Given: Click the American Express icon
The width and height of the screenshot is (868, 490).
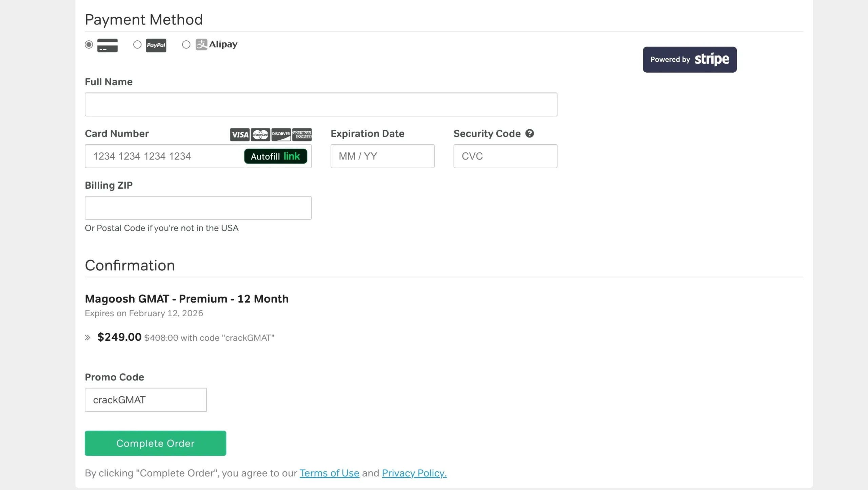Looking at the screenshot, I should pyautogui.click(x=301, y=134).
